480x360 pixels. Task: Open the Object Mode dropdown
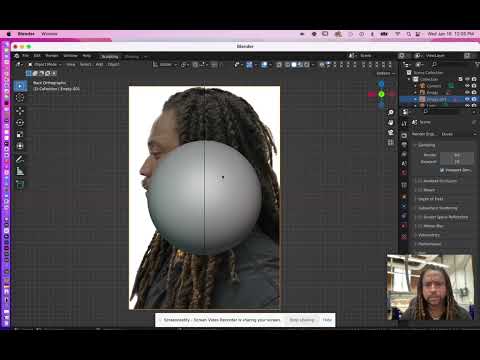[45, 64]
